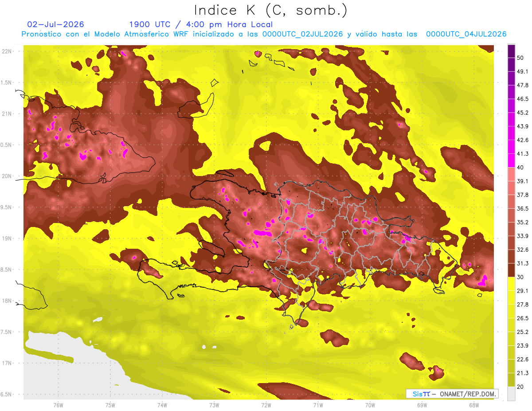This screenshot has height=411, width=532.
Task: Click the longitude axis label "71W"
Action: [x=318, y=405]
